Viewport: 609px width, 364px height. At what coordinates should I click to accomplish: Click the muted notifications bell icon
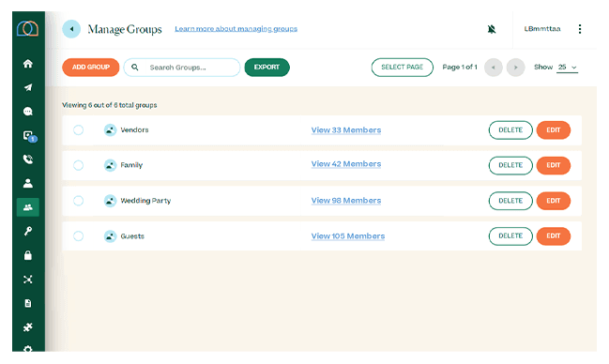pyautogui.click(x=492, y=29)
